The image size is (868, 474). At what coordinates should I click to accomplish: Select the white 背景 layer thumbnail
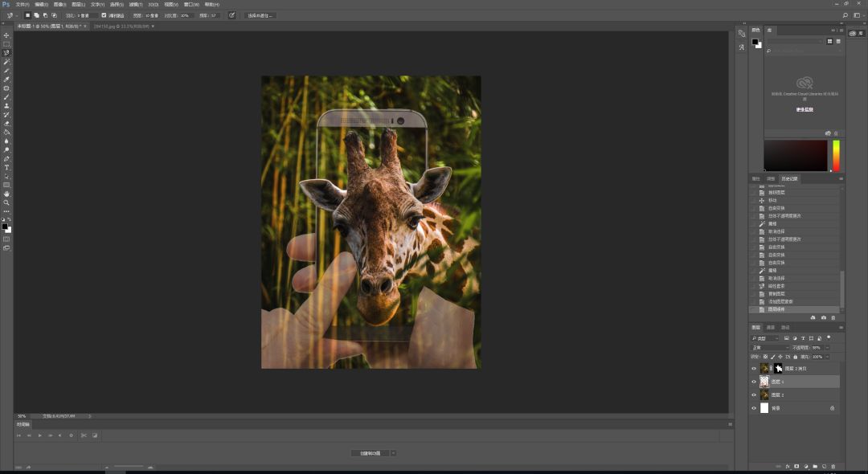tap(764, 408)
